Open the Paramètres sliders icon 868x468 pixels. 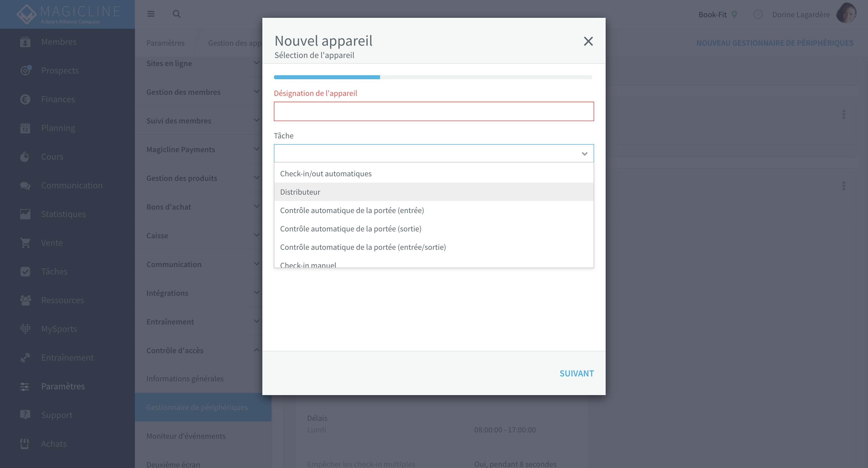25,386
